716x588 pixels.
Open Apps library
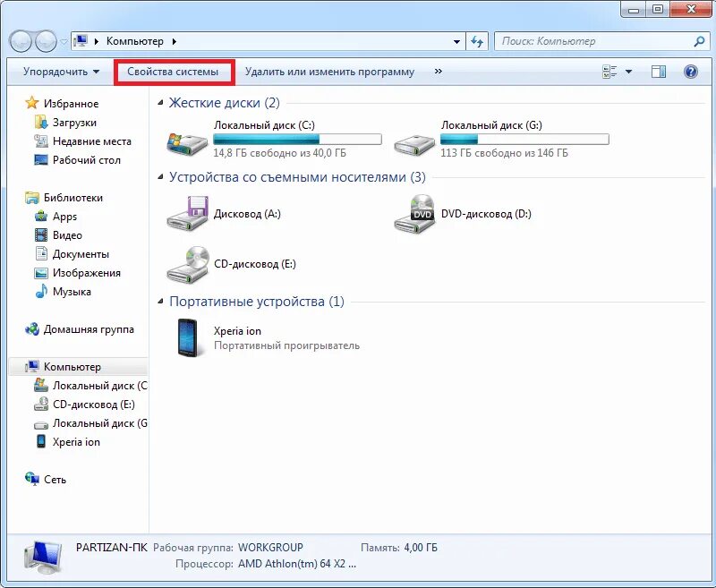point(64,217)
